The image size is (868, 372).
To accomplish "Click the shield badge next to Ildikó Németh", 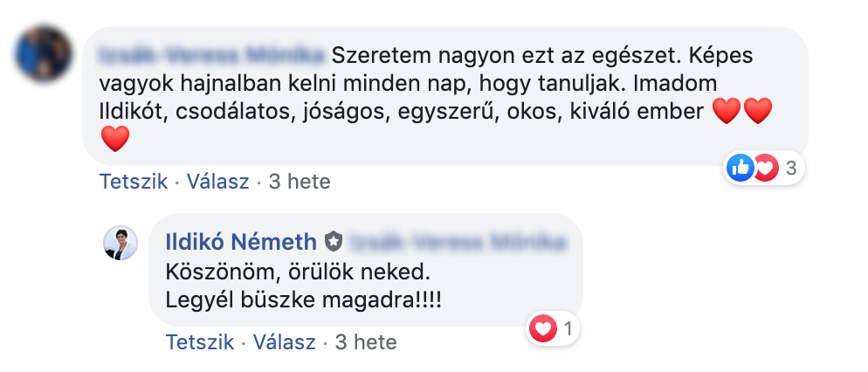I will click(x=333, y=239).
